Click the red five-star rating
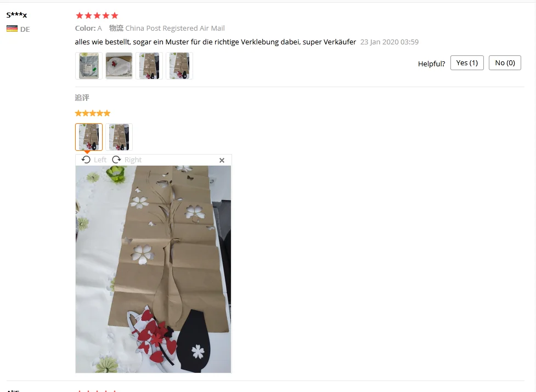 tap(97, 15)
